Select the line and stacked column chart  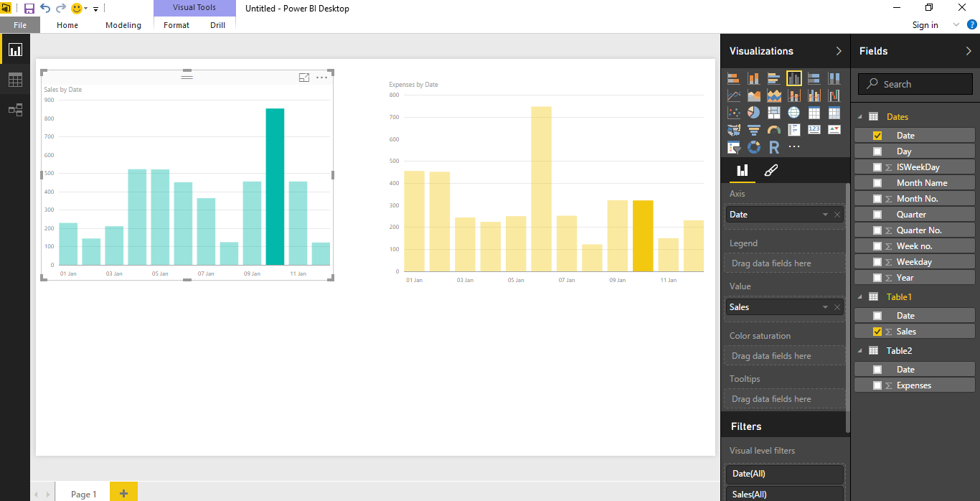point(793,95)
